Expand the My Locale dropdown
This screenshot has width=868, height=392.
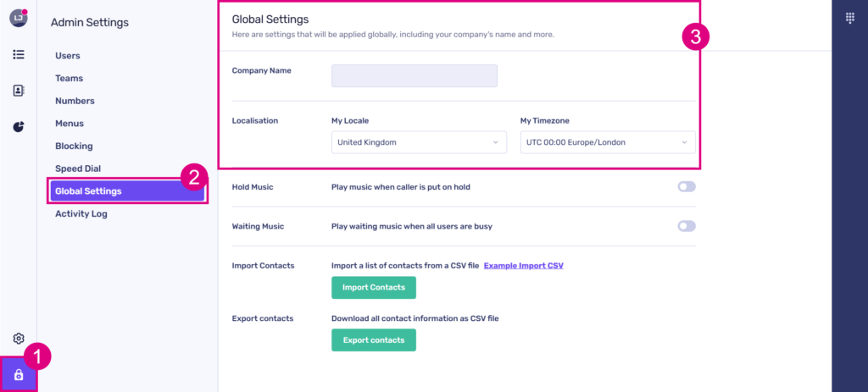(x=419, y=142)
